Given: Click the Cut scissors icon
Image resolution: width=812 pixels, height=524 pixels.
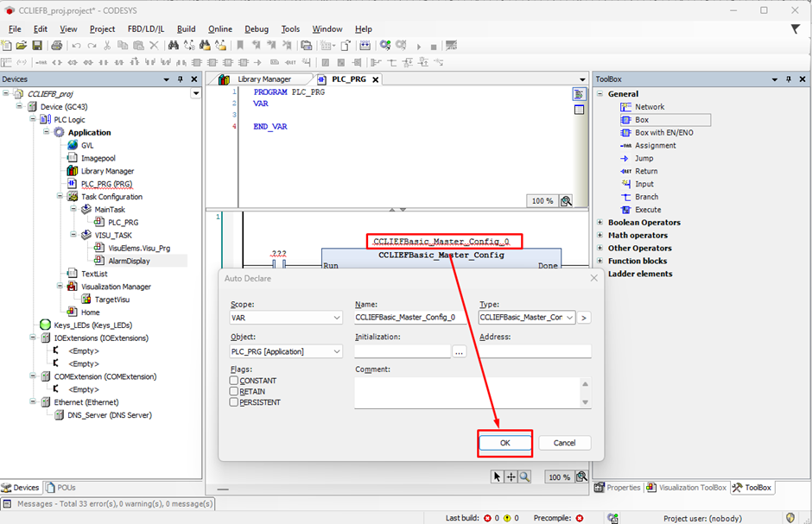Looking at the screenshot, I should [x=107, y=46].
